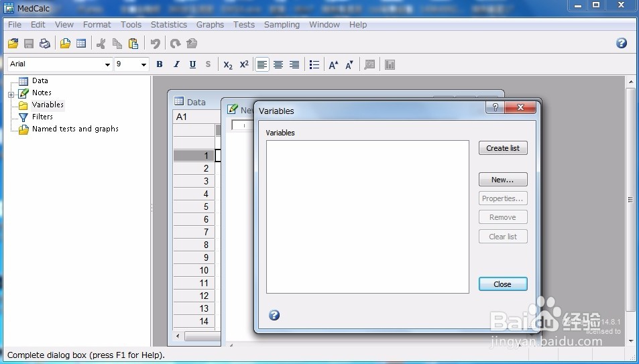Open the Graphs menu

[x=210, y=24]
